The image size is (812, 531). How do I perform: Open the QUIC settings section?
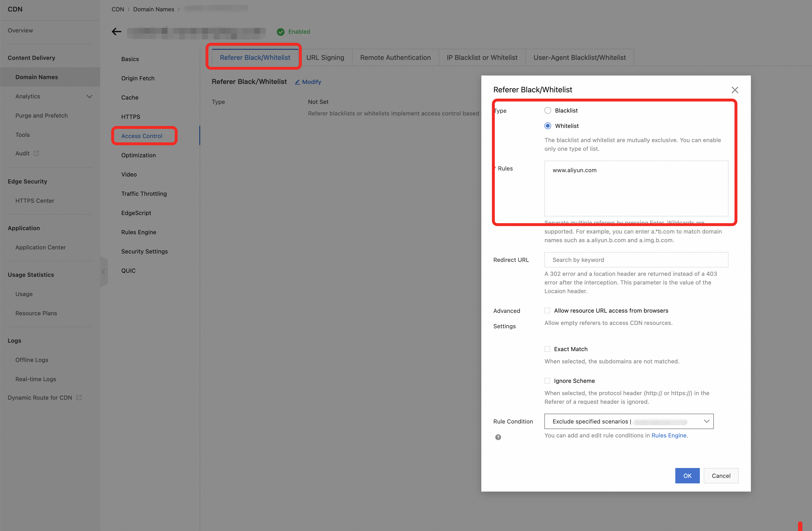pos(128,271)
